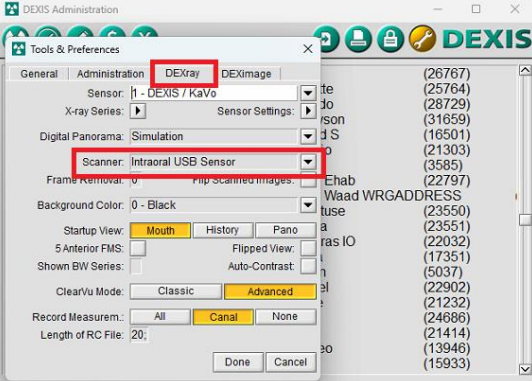Click the padlock icon in DEXIS toolbar

point(390,39)
